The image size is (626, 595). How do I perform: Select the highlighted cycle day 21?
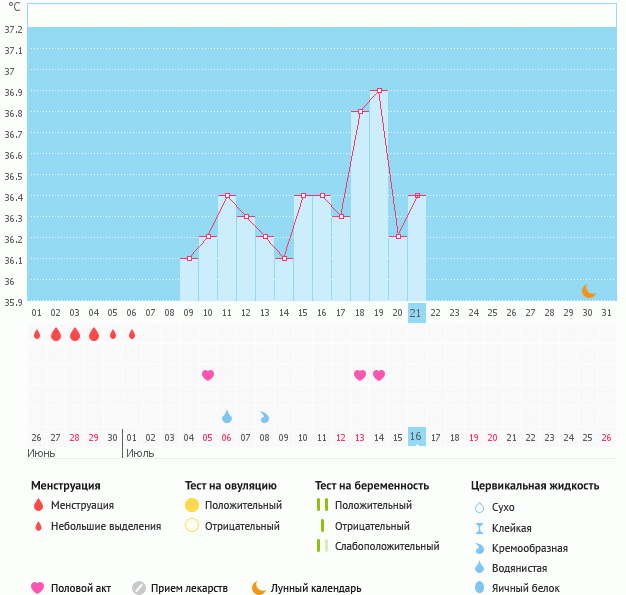click(417, 313)
